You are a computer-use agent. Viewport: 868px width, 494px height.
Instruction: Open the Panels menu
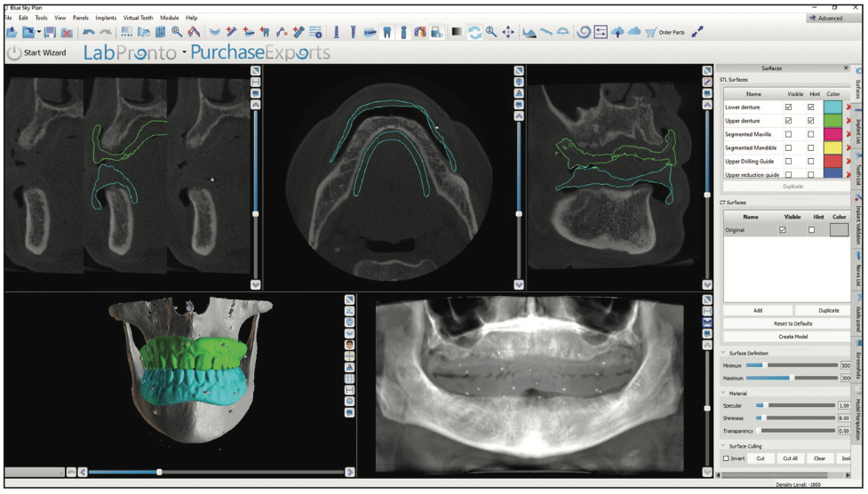[81, 18]
